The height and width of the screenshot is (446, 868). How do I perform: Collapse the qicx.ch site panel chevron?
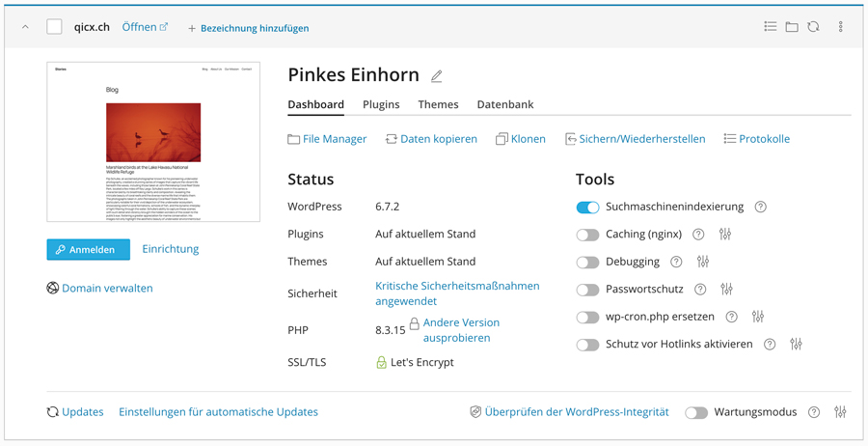(25, 28)
